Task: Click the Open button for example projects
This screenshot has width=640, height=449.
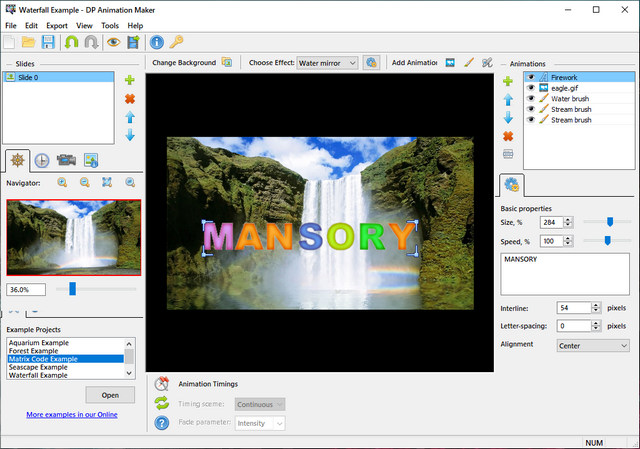Action: [x=110, y=394]
